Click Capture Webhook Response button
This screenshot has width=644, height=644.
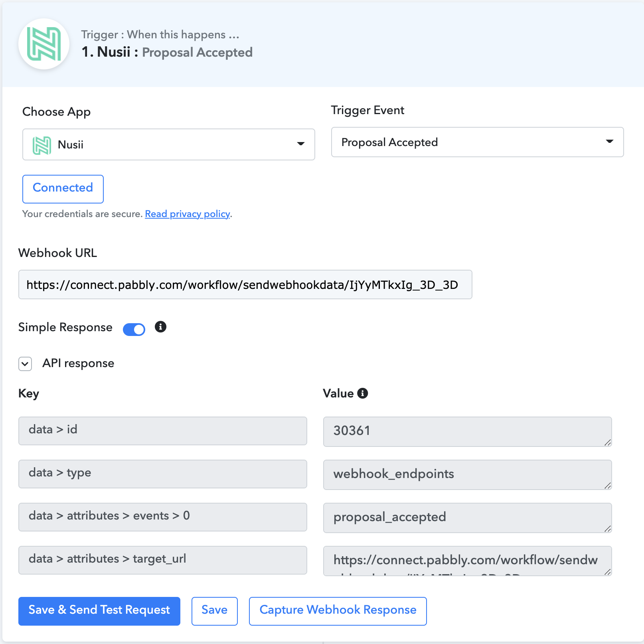pos(338,611)
